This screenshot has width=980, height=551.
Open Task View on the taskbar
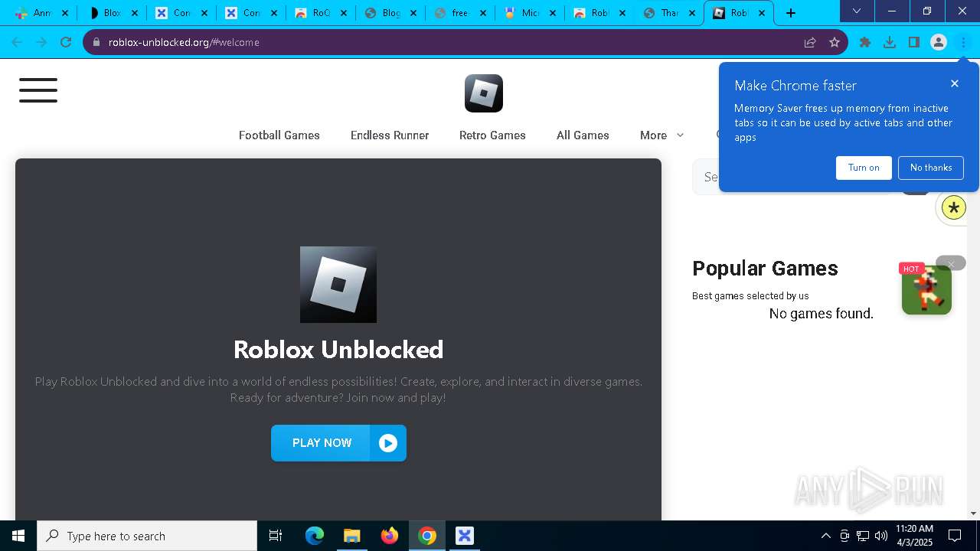tap(276, 536)
